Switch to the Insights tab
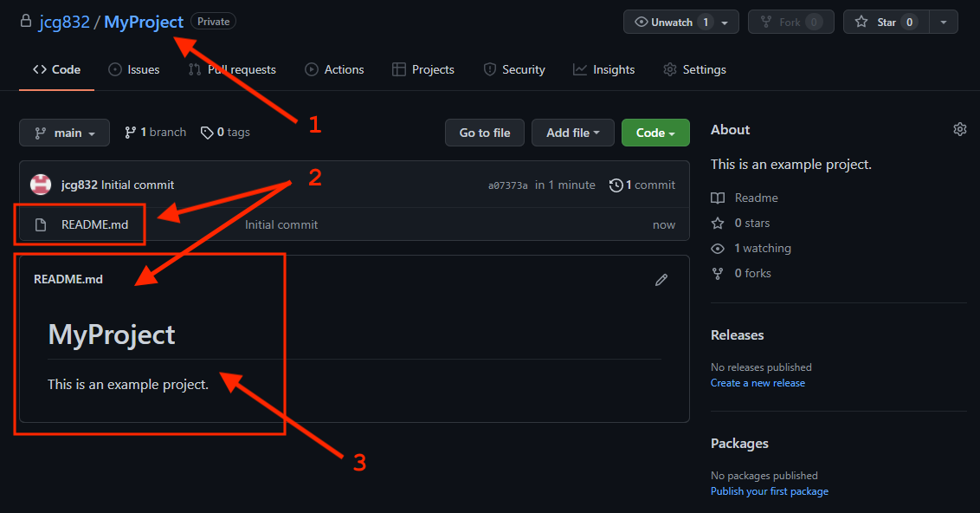The width and height of the screenshot is (980, 513). coord(603,69)
